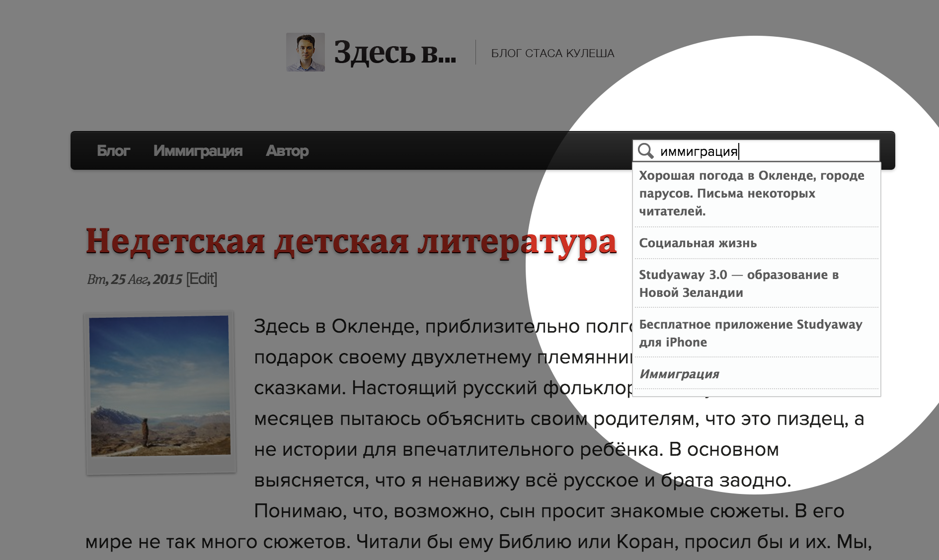Viewport: 939px width, 560px height.
Task: Open the polaroid landscape photo thumbnail
Action: (x=160, y=387)
